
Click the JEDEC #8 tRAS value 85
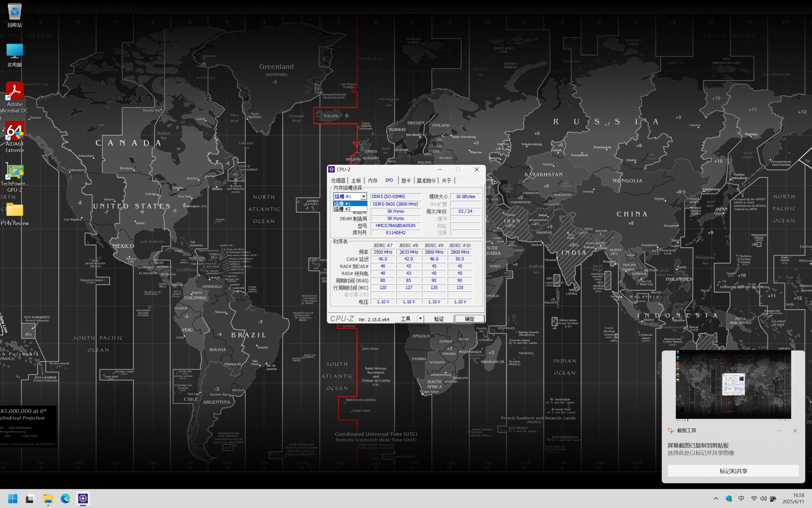pos(409,280)
